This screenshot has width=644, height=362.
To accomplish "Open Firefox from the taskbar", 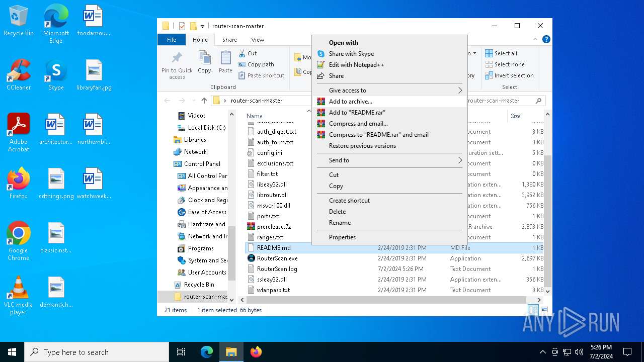I will pos(256,352).
